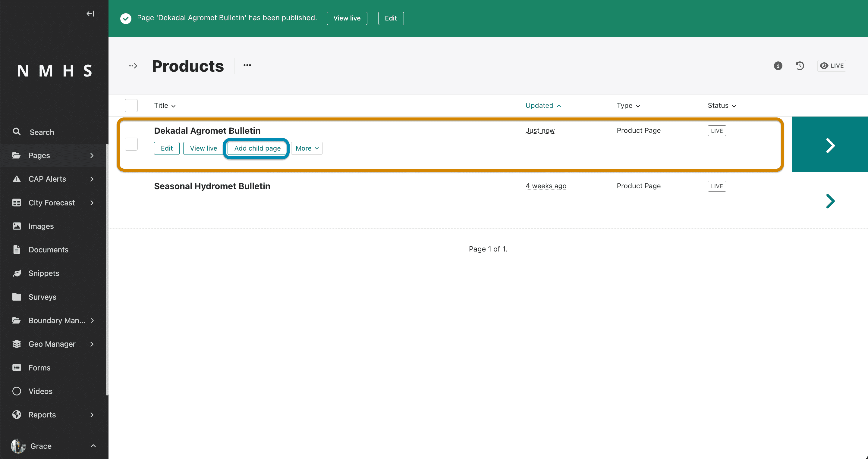Viewport: 868px width, 459px height.
Task: Click the Reports globe icon
Action: (x=17, y=414)
